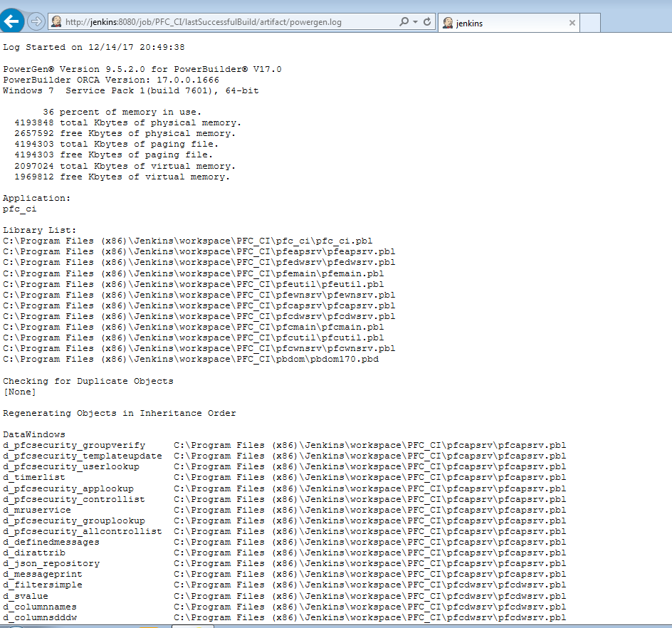Click the d_columnsdddw object name

point(39,618)
